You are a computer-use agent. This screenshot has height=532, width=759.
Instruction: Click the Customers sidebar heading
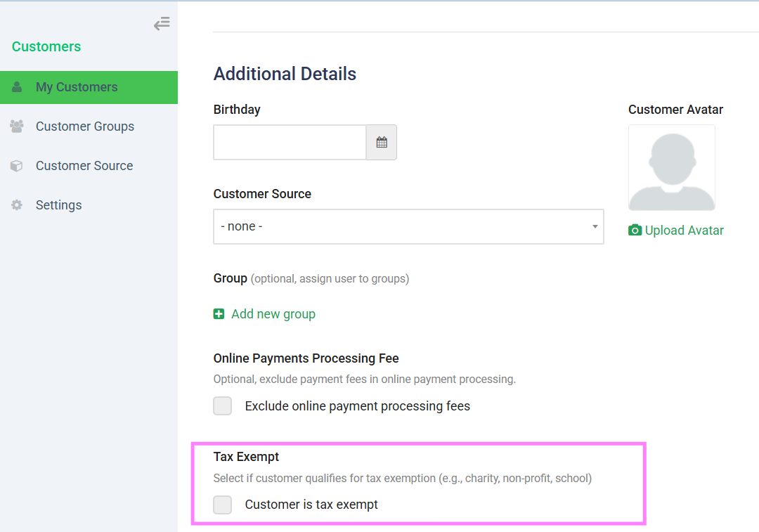(46, 46)
